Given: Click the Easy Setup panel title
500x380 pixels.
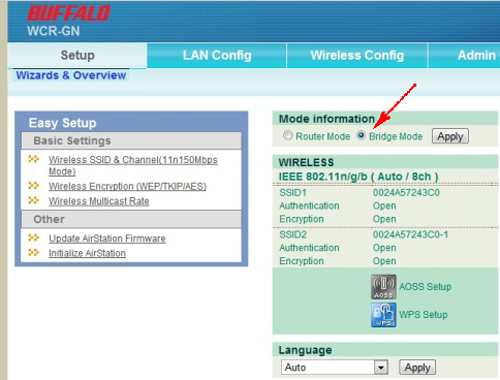Looking at the screenshot, I should [63, 123].
